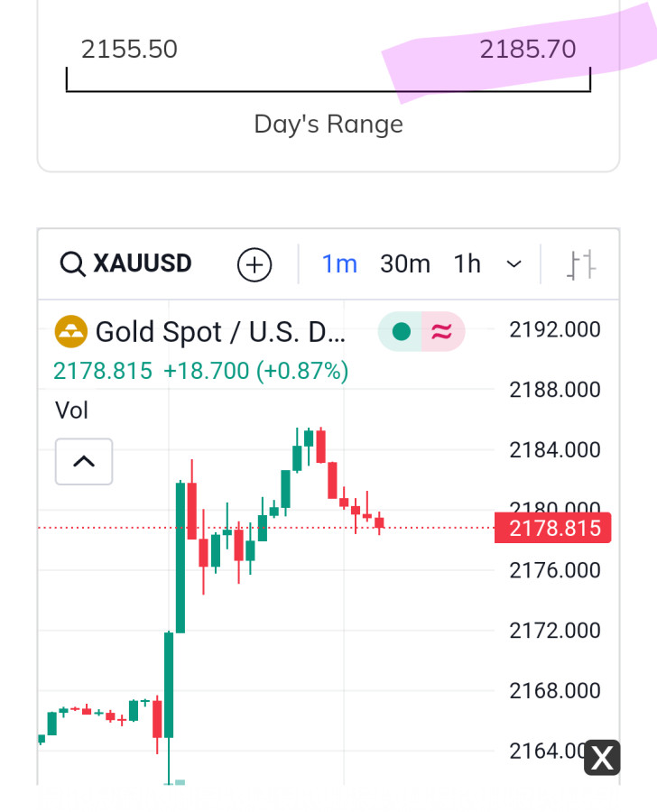
Task: Open the chart type bars icon
Action: click(x=581, y=264)
